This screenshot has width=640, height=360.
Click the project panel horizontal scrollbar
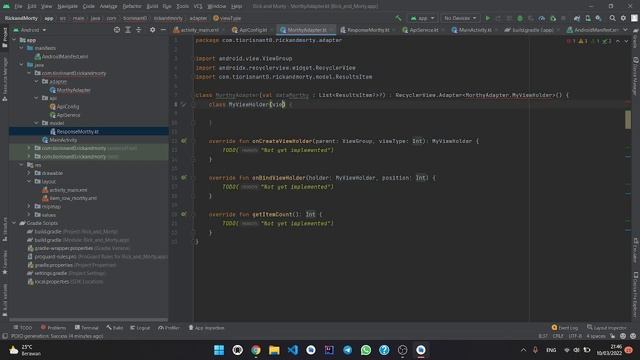(x=89, y=320)
